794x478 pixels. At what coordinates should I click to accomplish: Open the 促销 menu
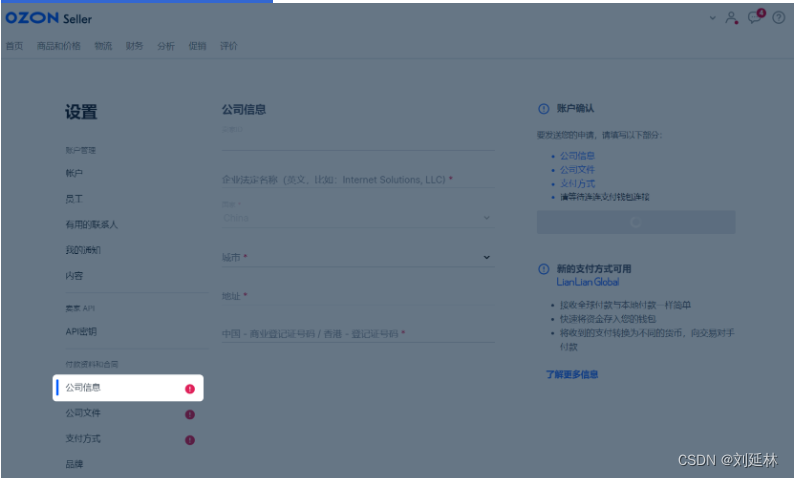tap(197, 46)
